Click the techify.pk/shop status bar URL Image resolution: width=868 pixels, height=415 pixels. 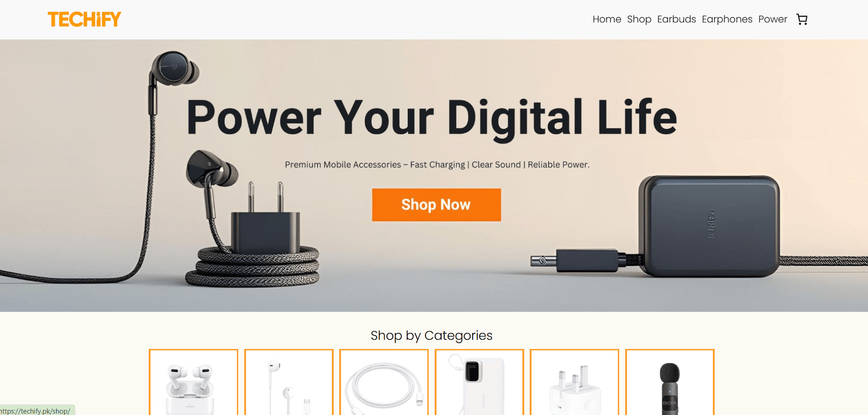coord(36,411)
